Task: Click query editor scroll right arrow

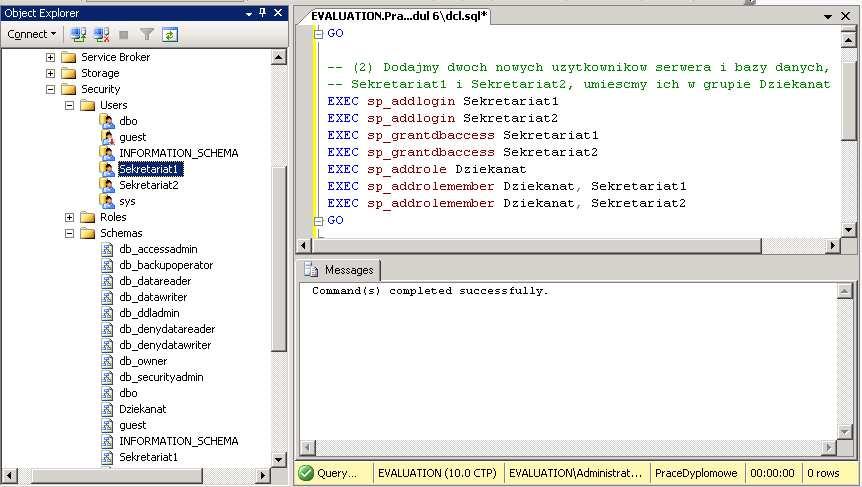Action: tap(833, 246)
